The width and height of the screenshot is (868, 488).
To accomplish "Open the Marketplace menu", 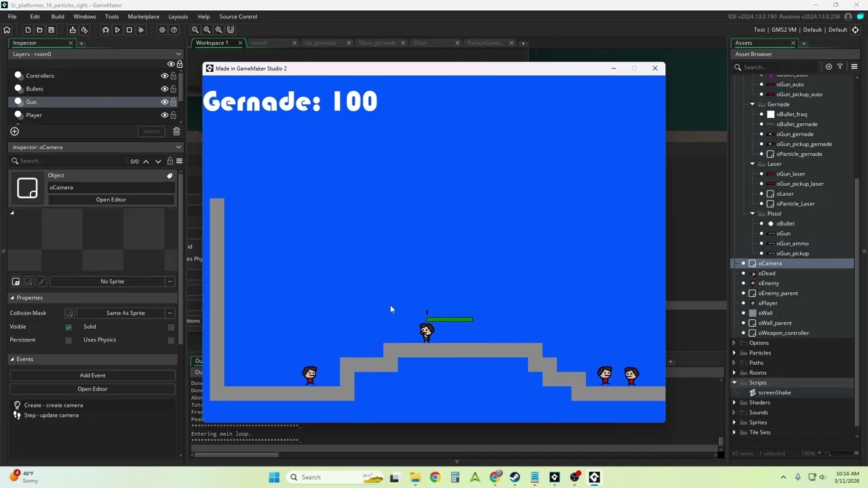I will pyautogui.click(x=144, y=16).
